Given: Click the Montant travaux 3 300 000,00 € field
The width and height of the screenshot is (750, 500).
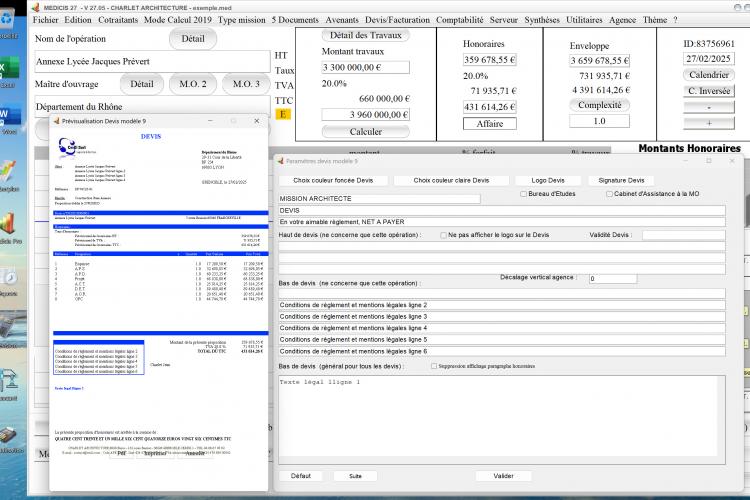Looking at the screenshot, I should click(x=365, y=67).
